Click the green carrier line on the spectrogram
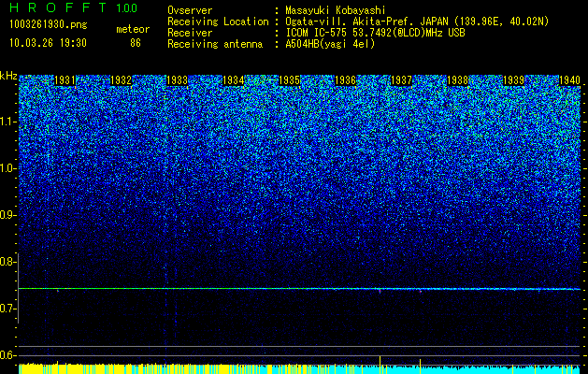 point(299,289)
